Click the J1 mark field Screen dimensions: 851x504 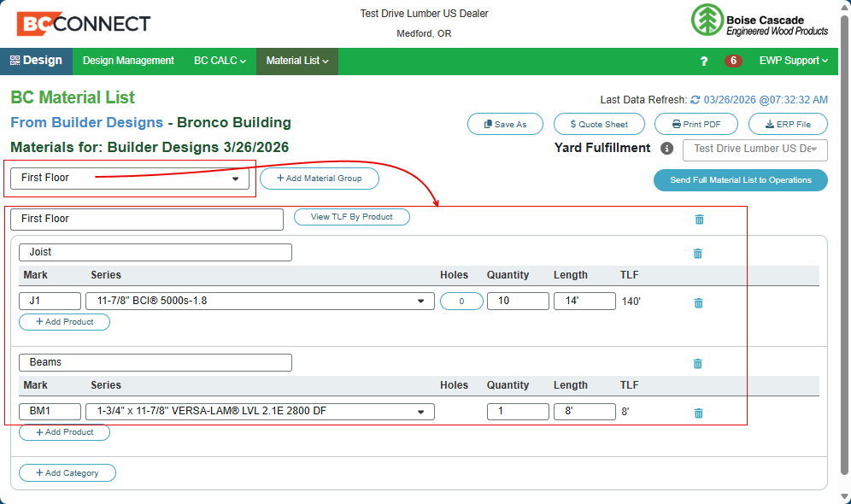(x=50, y=301)
